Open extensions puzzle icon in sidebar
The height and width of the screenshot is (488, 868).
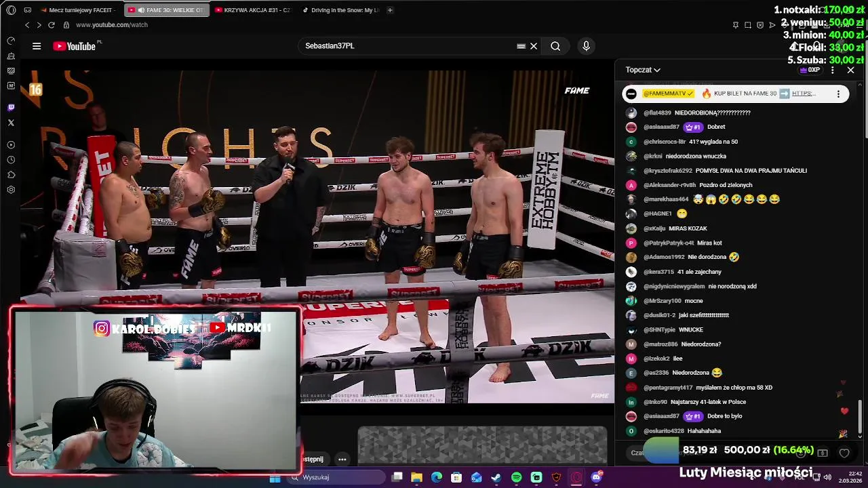coord(11,175)
